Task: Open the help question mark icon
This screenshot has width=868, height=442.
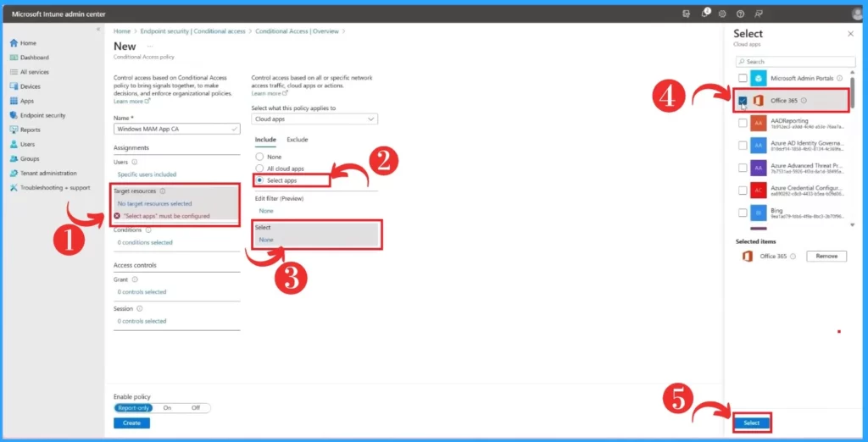Action: coord(740,14)
